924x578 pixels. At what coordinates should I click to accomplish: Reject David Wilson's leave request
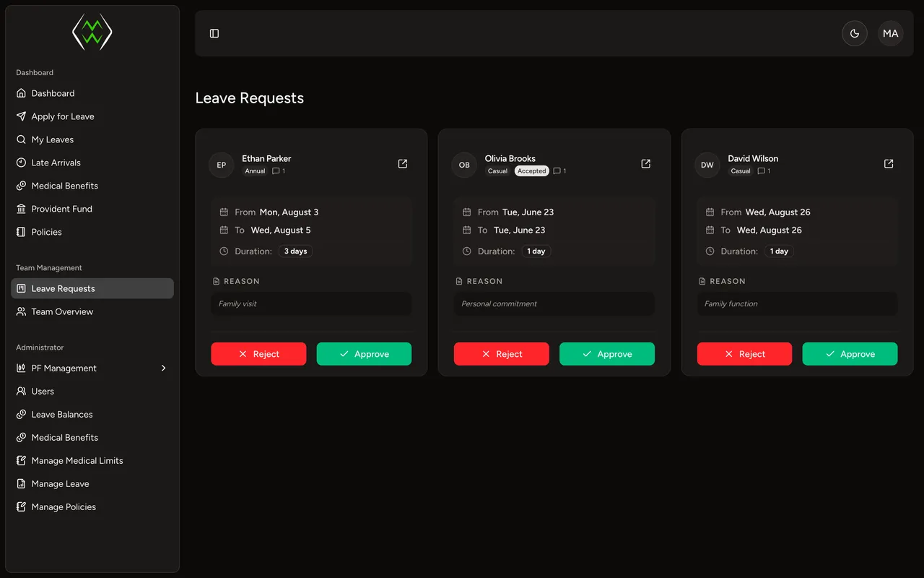point(744,354)
